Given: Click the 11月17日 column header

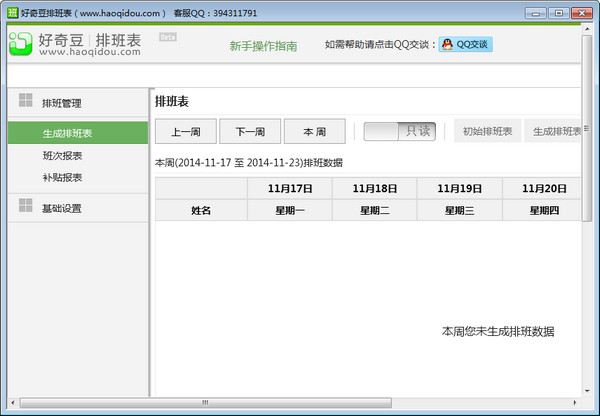Looking at the screenshot, I should pos(290,188).
